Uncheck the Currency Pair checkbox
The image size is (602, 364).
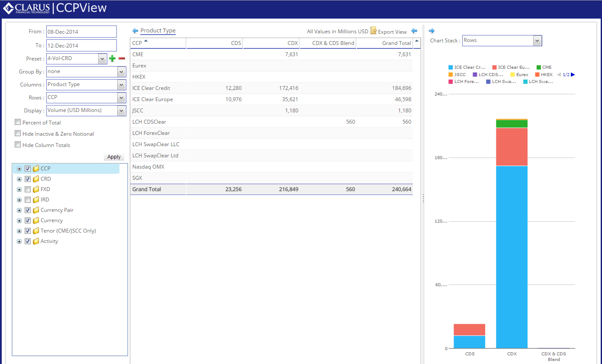click(x=28, y=210)
